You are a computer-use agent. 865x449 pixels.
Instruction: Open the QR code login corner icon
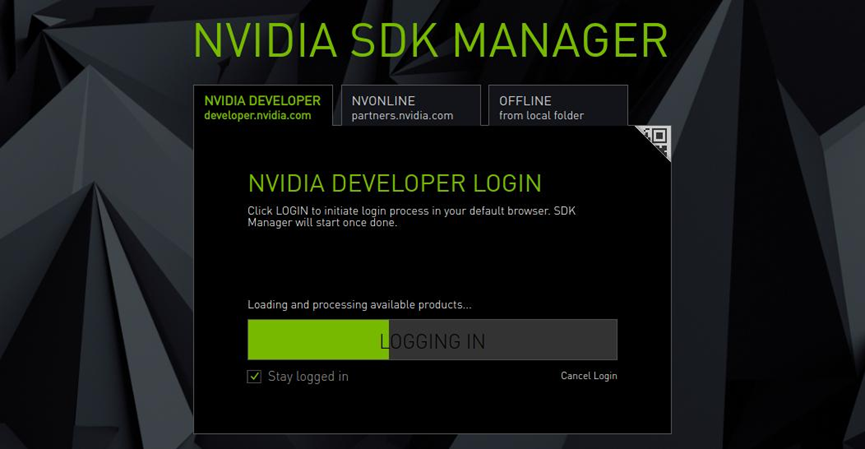658,139
